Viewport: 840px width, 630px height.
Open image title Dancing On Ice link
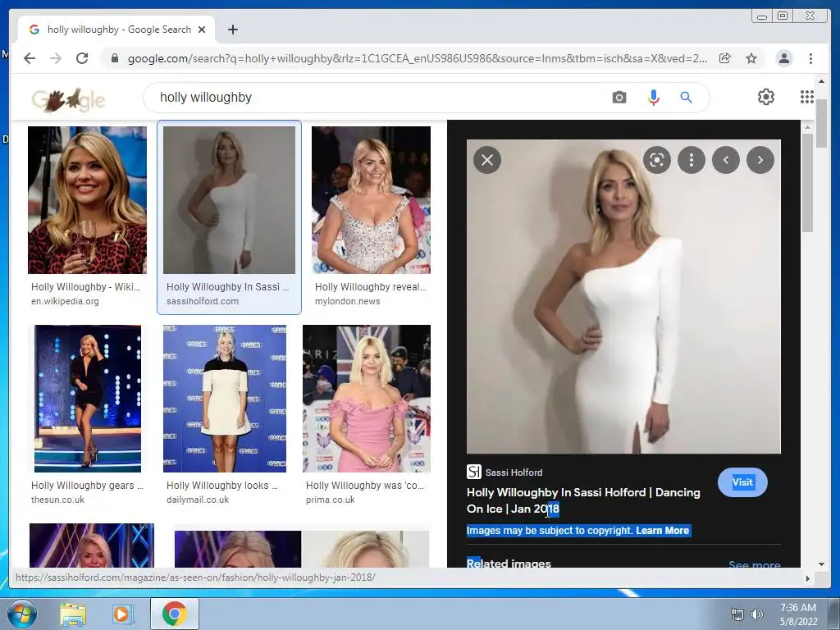(583, 500)
